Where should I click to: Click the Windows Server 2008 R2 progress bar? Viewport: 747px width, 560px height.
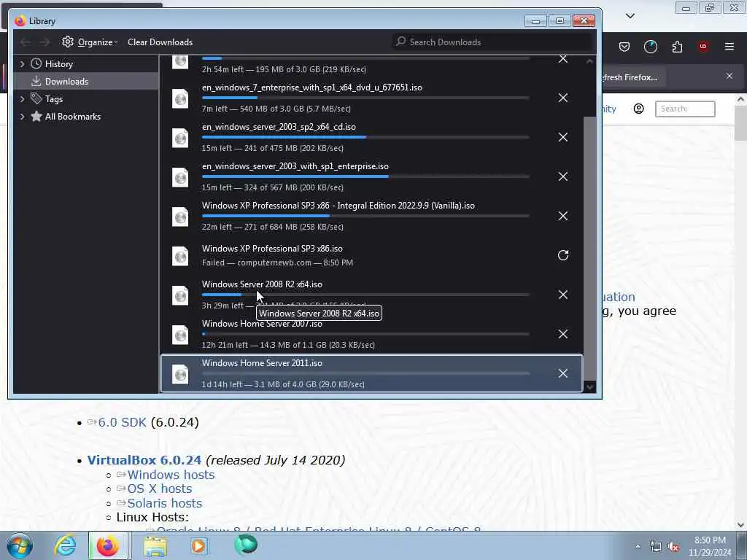coord(365,295)
